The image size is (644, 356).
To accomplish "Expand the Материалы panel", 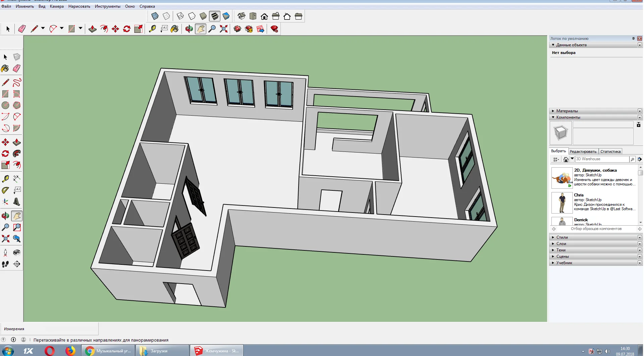I will (567, 111).
